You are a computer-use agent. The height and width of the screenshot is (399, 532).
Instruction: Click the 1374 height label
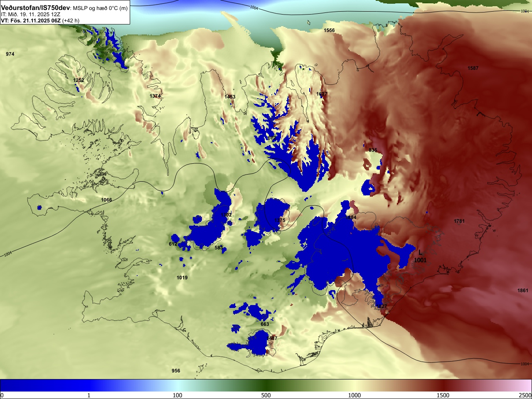155,96
